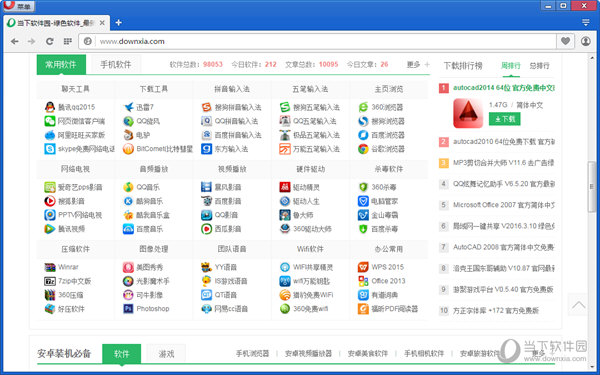Click the BitComet比特彗星 icon
The image size is (600, 375).
point(128,149)
